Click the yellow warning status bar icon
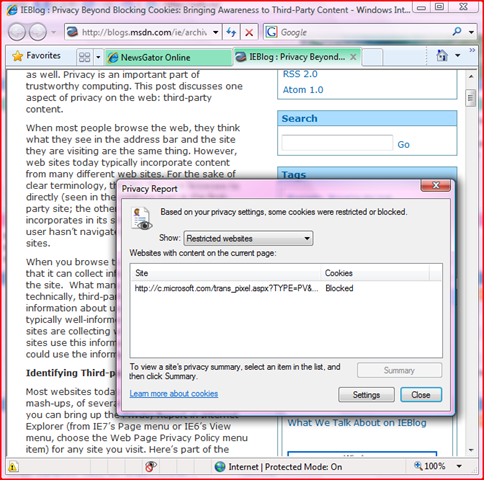 12,467
